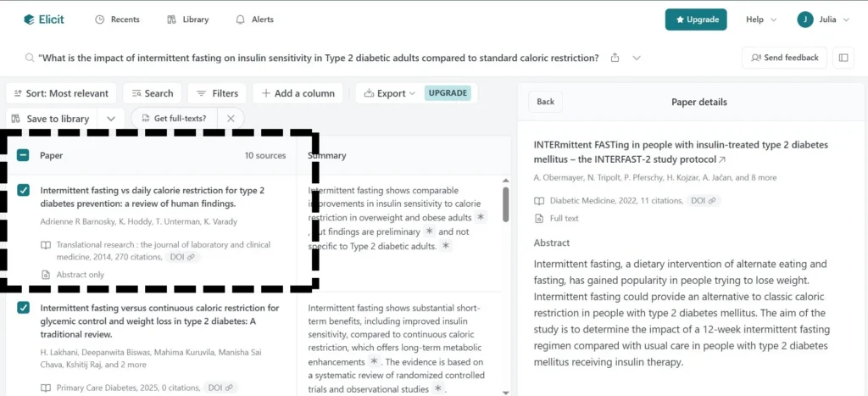Click the Library books icon
This screenshot has width=868, height=396.
point(171,20)
